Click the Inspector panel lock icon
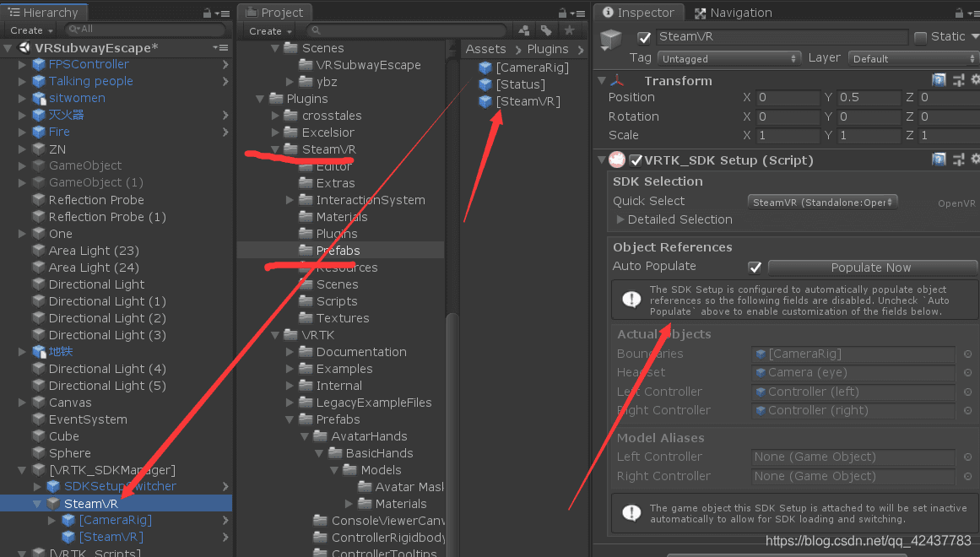 (960, 14)
